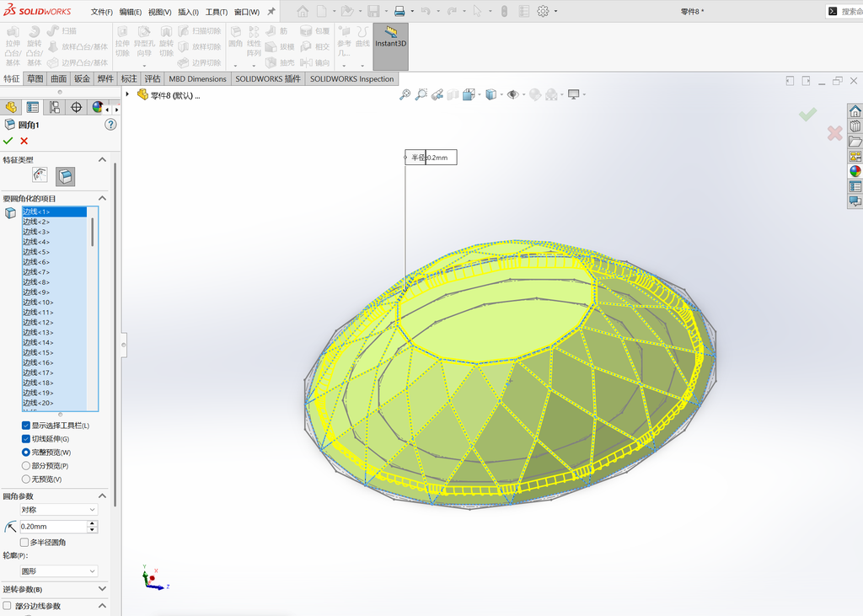Open the Design Library icon in task pane

tap(855, 126)
